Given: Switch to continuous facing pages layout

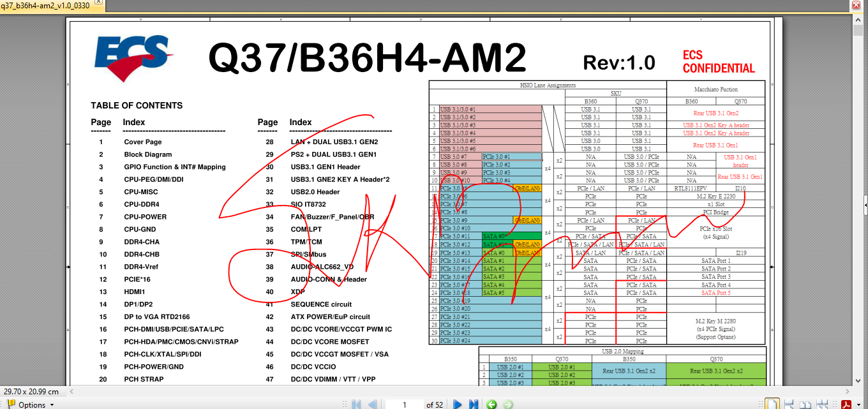Looking at the screenshot, I should coord(821,405).
